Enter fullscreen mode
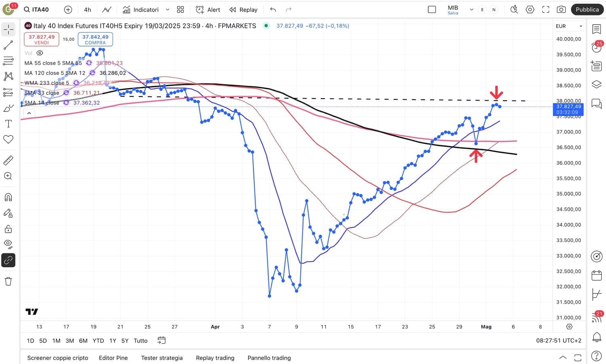606x364 pixels. pyautogui.click(x=545, y=10)
